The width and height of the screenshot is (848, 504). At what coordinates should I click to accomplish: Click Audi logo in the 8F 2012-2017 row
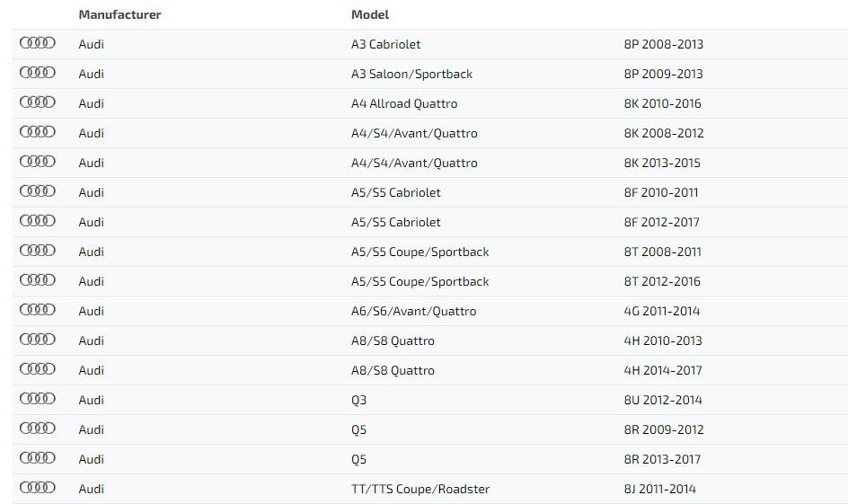pos(37,222)
